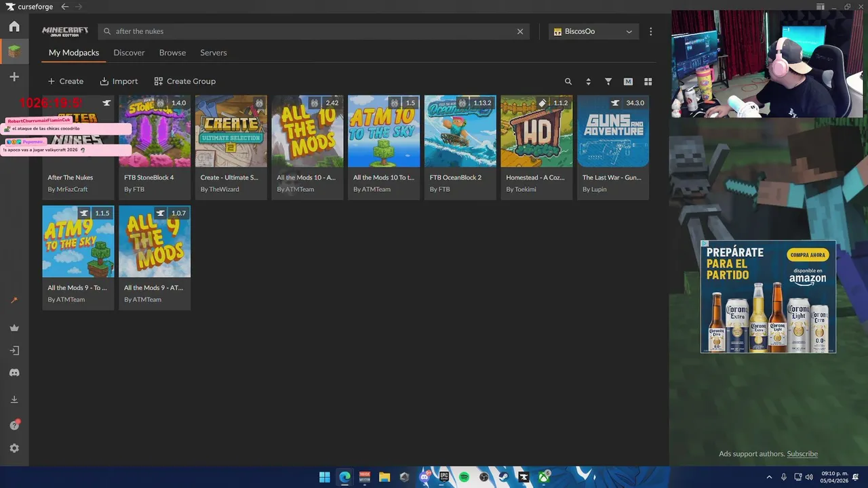The image size is (868, 488).
Task: Open help icon with red notification dot
Action: tap(14, 425)
